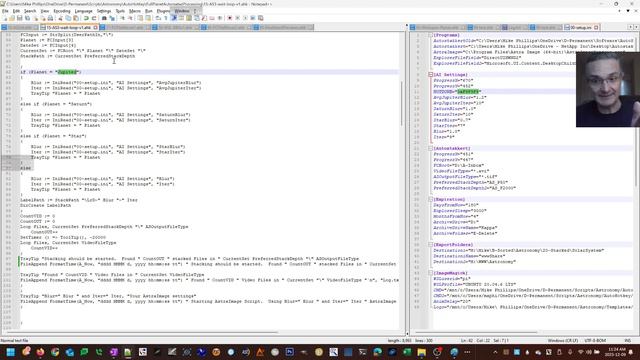Screen dimensions: 640x360
Task: Open the File menu
Action: 5,11
